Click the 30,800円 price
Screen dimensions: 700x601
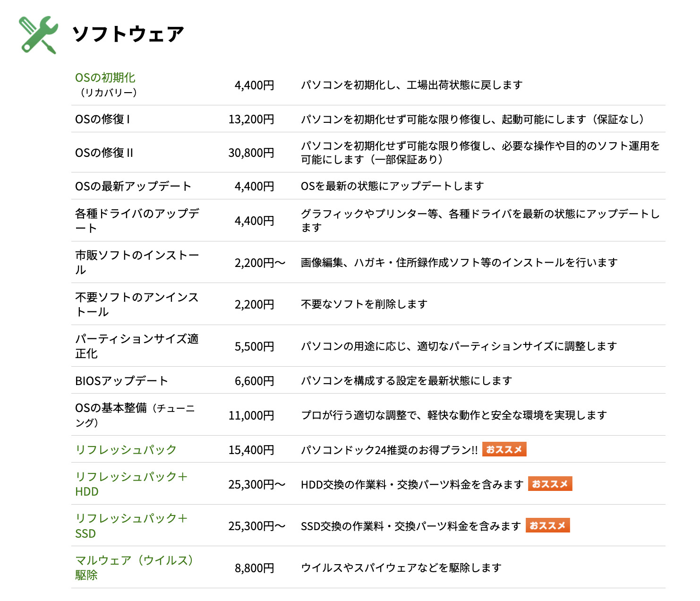pyautogui.click(x=251, y=153)
